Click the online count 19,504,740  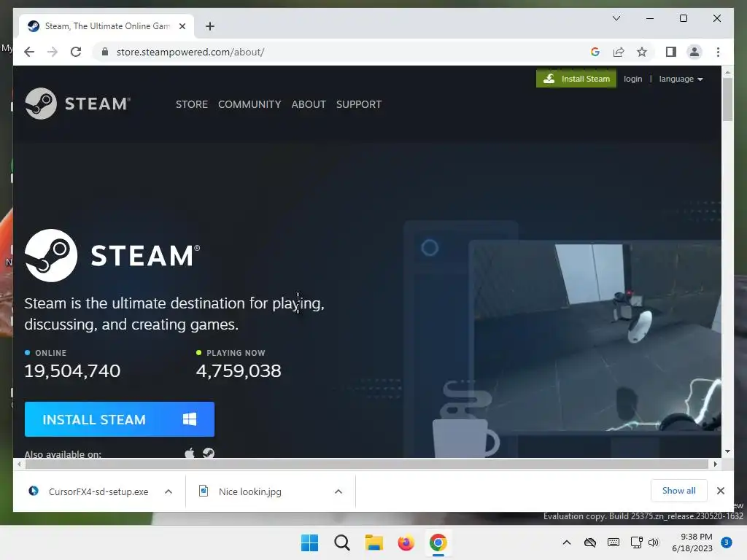pos(72,371)
